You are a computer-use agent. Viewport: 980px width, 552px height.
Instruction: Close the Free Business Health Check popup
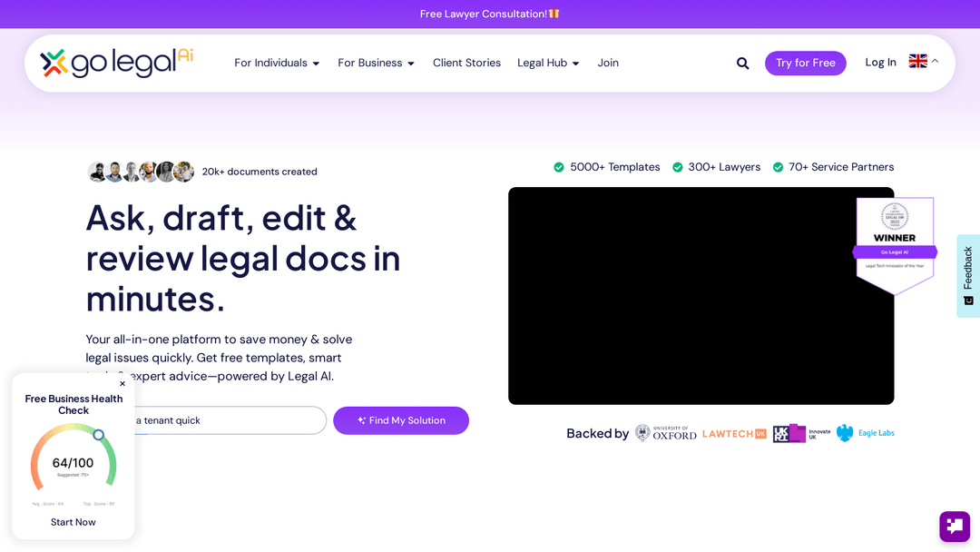coord(122,384)
